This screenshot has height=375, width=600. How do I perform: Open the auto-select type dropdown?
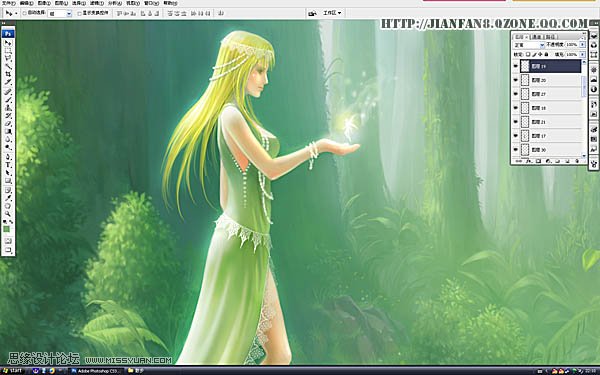tap(69, 13)
